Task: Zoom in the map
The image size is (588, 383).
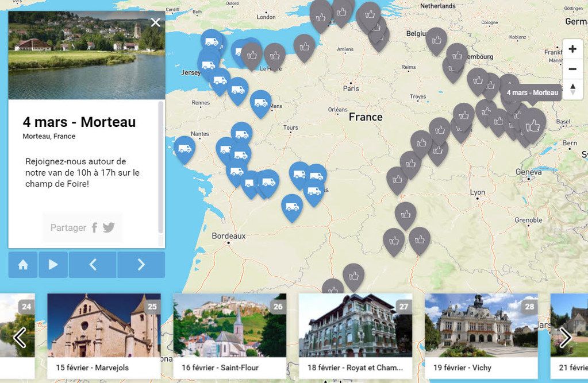Action: 572,49
